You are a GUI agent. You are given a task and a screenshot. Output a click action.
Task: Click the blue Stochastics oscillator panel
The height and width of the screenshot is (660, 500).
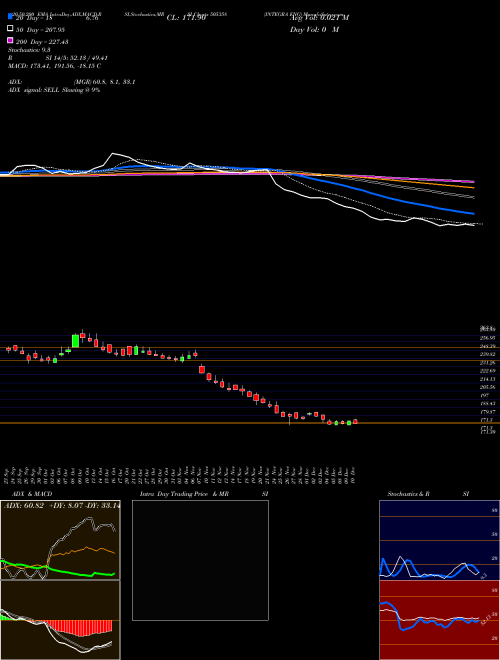pos(439,540)
